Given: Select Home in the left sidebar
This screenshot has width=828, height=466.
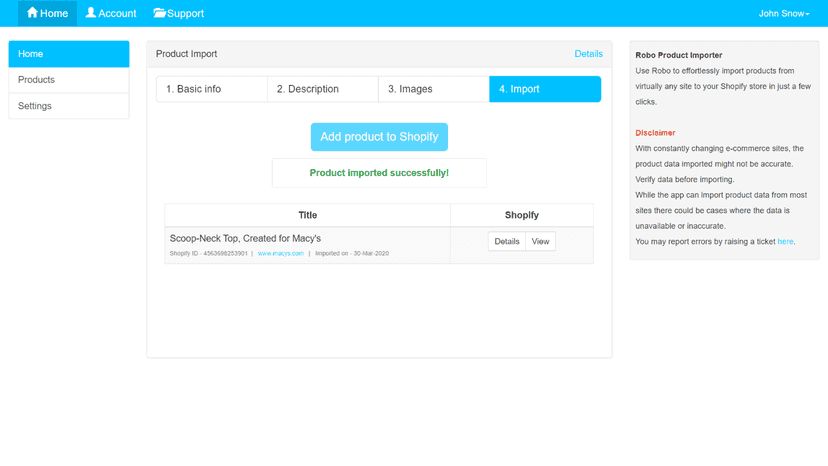Looking at the screenshot, I should point(69,54).
